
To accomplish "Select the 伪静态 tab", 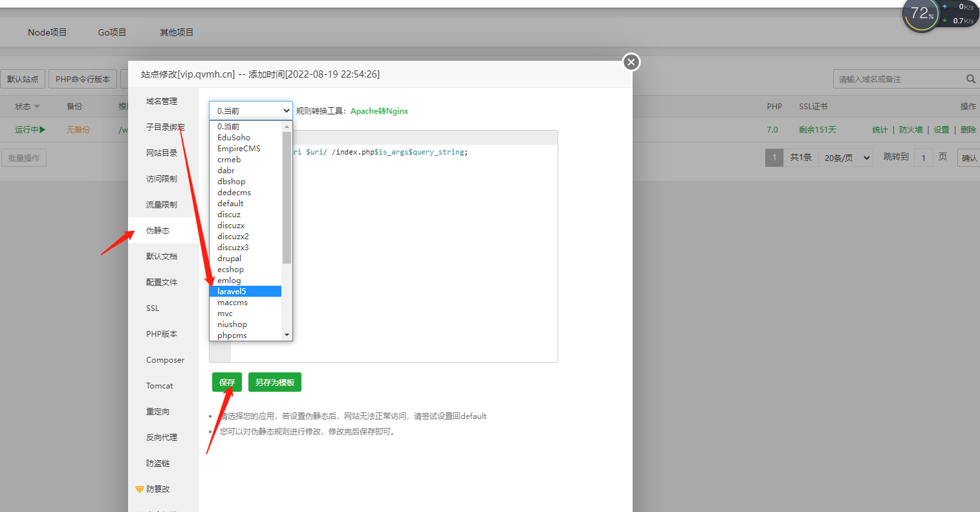I will (x=163, y=231).
